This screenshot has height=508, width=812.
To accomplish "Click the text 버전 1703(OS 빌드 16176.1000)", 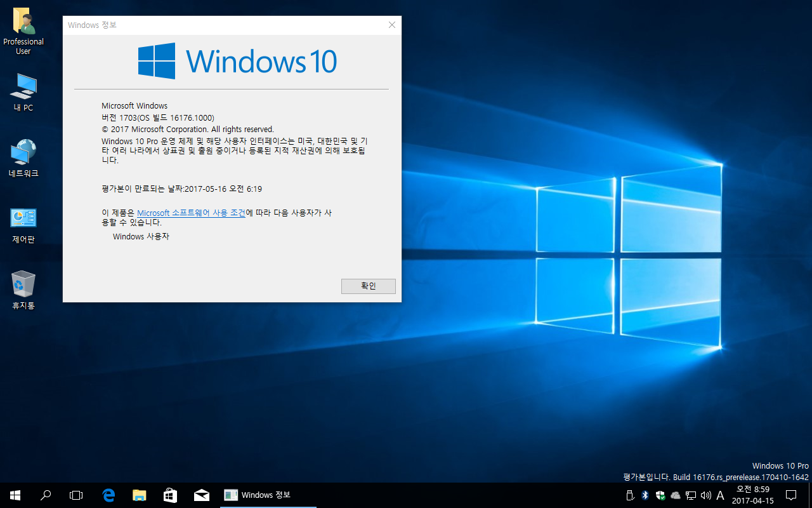I will click(x=158, y=118).
